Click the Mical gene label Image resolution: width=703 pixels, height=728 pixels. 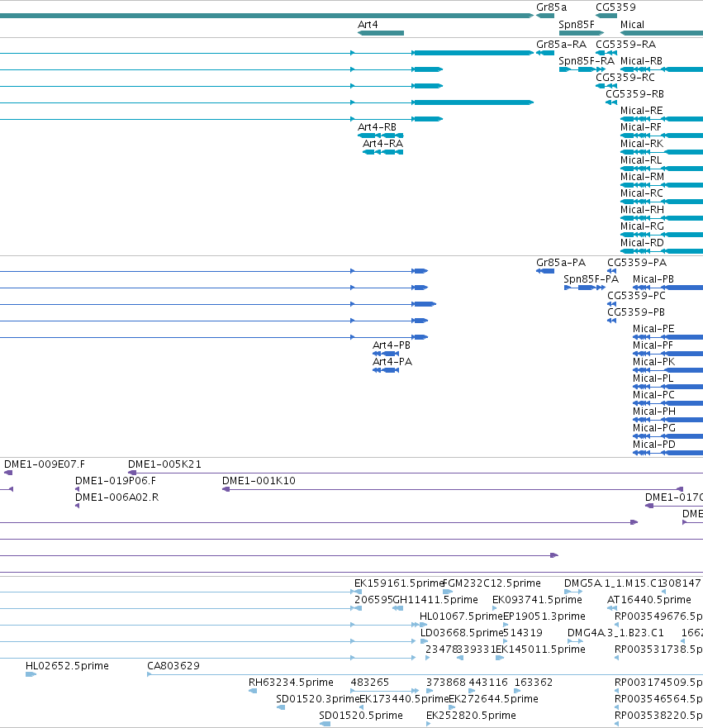coord(632,25)
